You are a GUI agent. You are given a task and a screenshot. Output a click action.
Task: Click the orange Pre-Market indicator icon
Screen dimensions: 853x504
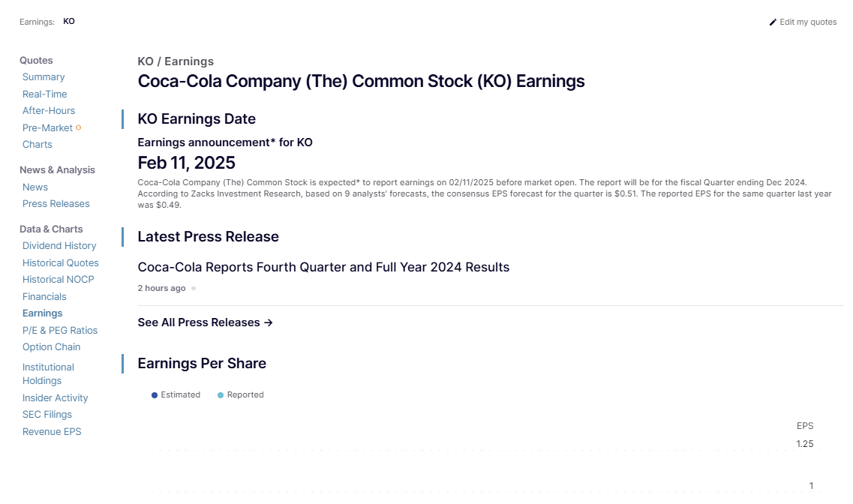coord(79,127)
